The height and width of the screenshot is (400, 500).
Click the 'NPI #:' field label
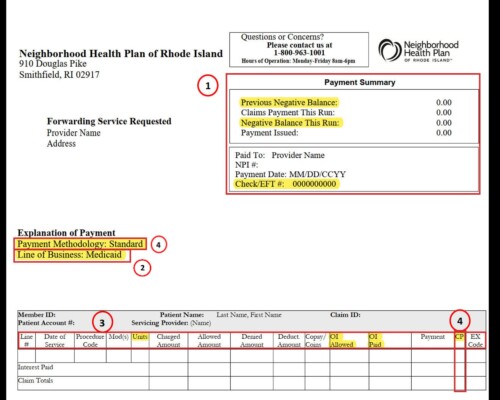point(247,165)
